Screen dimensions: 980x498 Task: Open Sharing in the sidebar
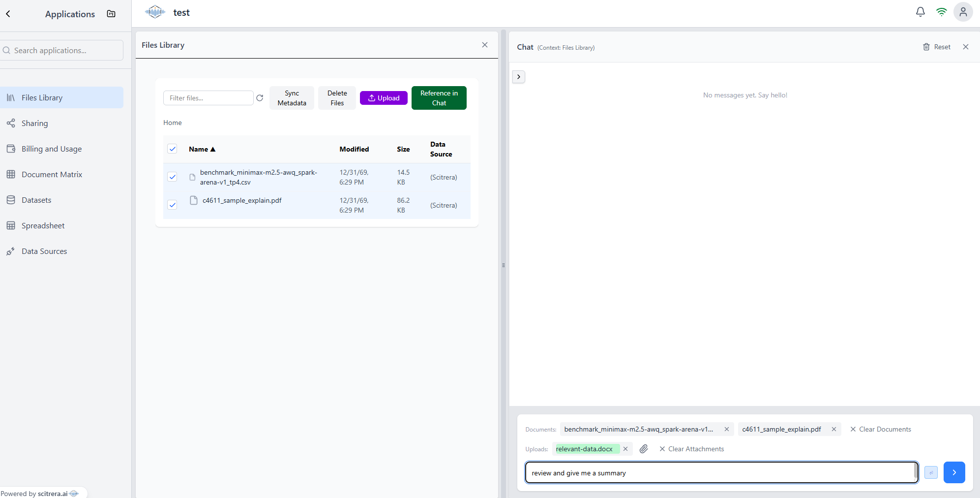pos(61,123)
